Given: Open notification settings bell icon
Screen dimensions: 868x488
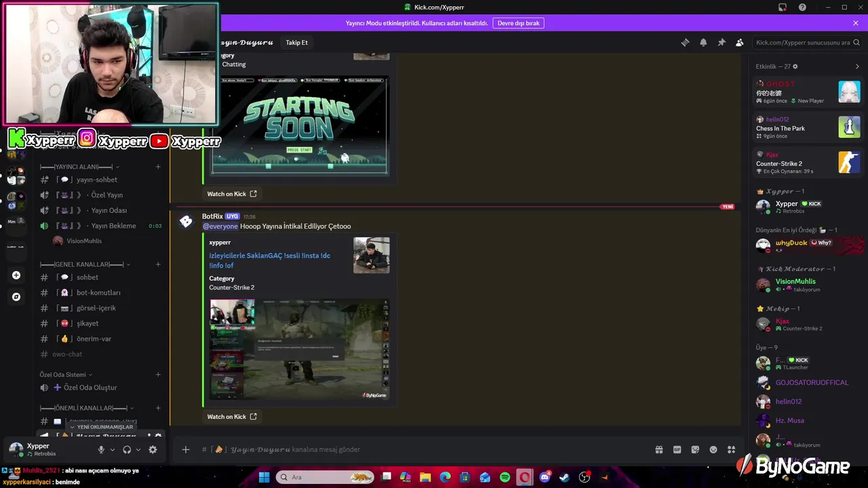Looking at the screenshot, I should tap(703, 43).
